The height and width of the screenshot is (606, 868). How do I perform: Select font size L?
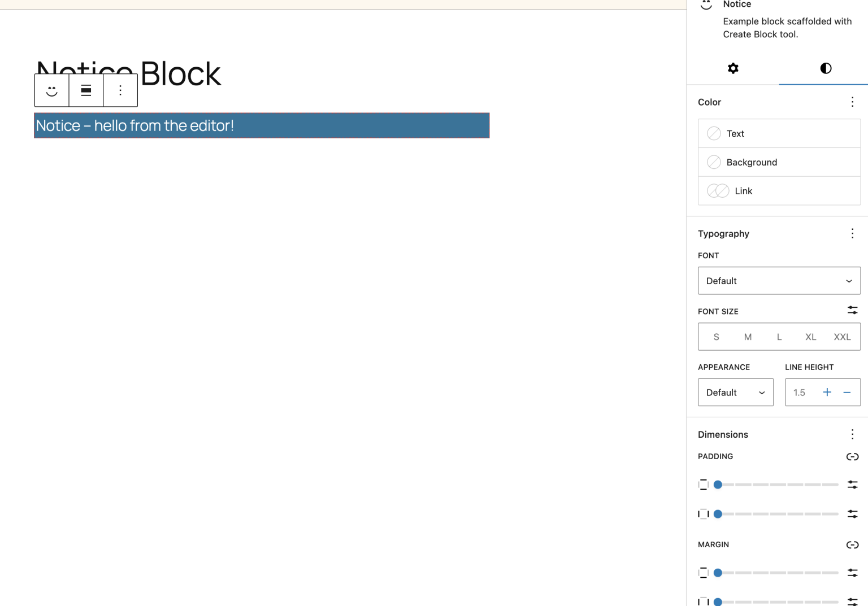(779, 337)
